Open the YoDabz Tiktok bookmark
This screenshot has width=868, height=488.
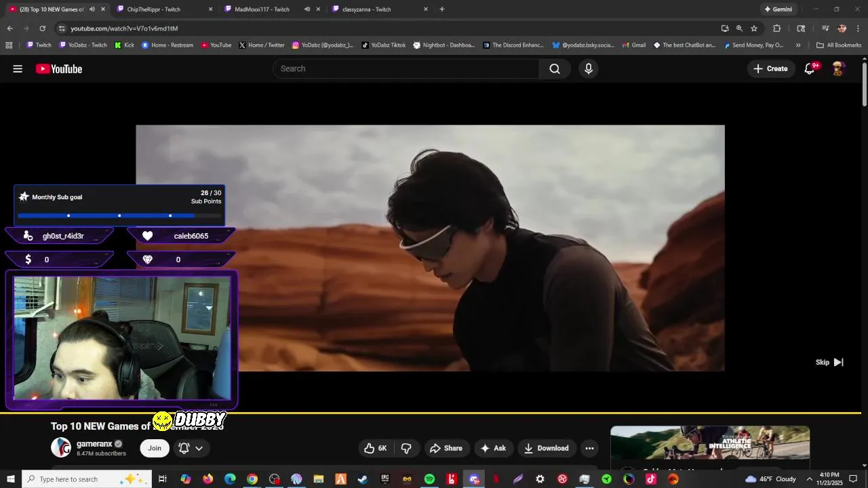(x=383, y=45)
